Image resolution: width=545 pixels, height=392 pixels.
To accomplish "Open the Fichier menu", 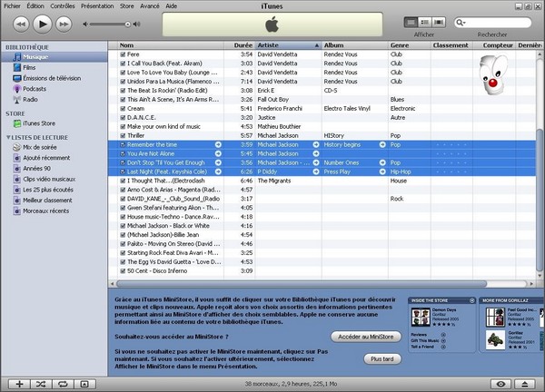I will tap(12, 6).
